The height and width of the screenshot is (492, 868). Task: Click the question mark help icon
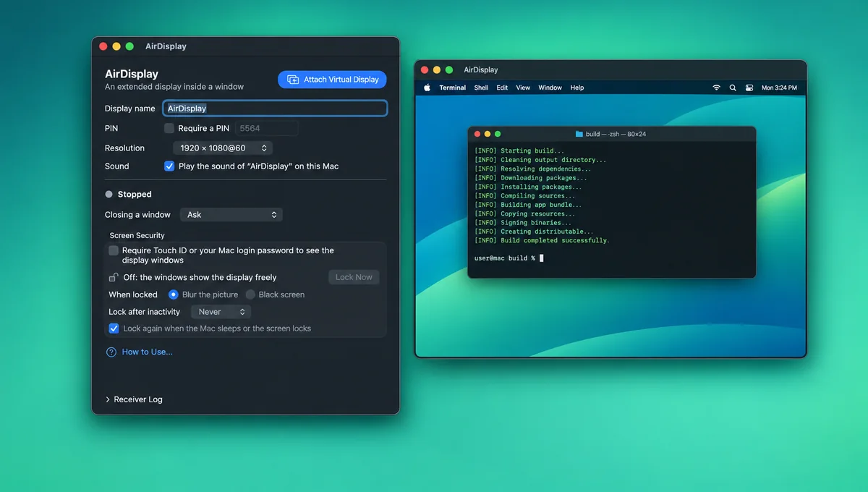click(x=111, y=352)
